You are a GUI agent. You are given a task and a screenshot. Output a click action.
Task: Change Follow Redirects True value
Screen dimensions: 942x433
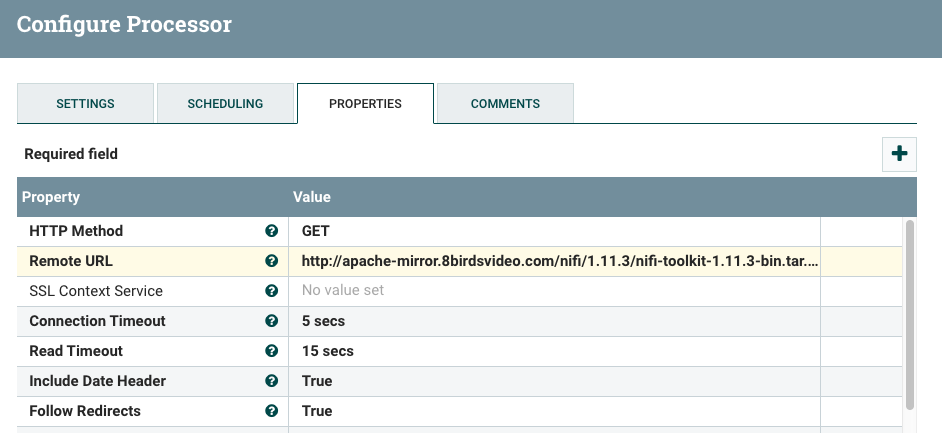click(555, 411)
